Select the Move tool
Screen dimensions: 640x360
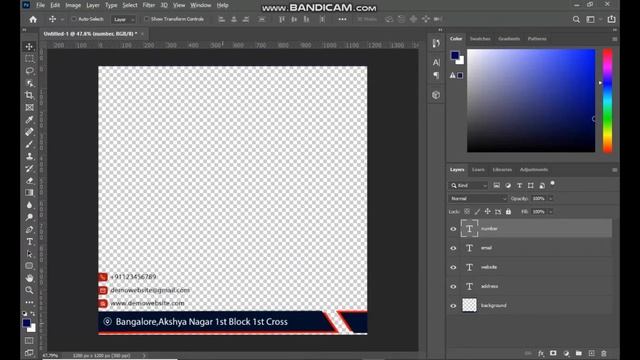click(x=29, y=47)
